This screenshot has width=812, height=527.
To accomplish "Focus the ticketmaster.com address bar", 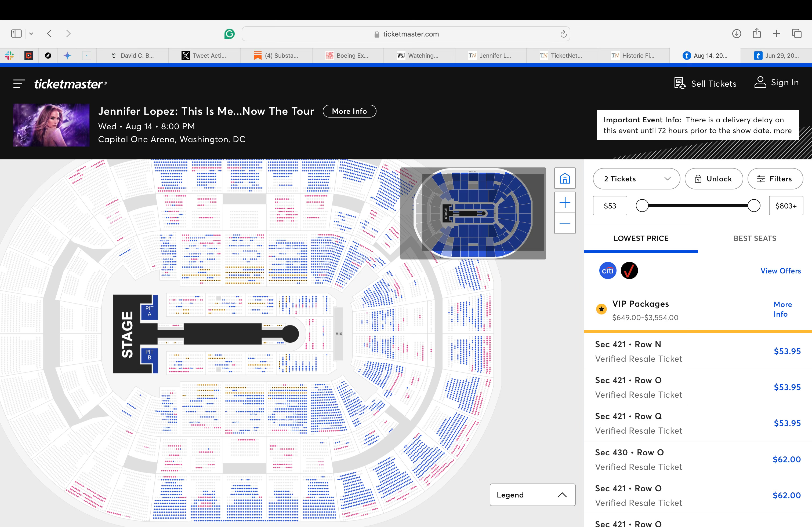I will (406, 34).
